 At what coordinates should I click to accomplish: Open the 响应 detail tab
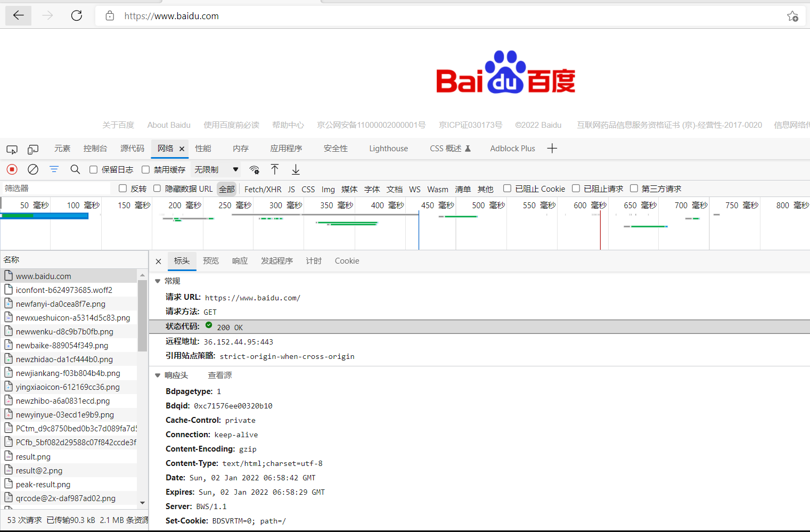tap(240, 261)
